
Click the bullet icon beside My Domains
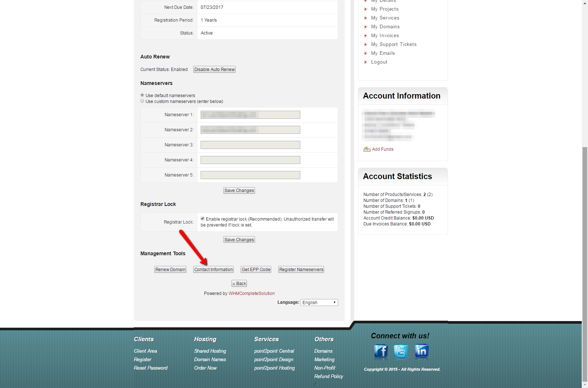coord(366,27)
